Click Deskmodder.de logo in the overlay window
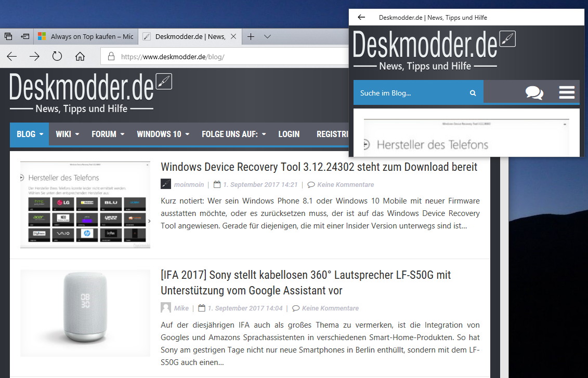 tap(434, 51)
